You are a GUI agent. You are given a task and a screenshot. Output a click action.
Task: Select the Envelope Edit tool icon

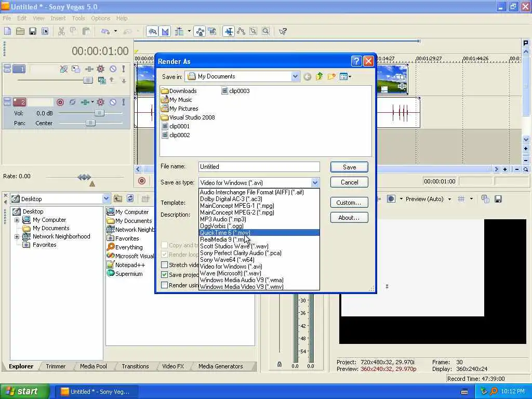point(241,31)
